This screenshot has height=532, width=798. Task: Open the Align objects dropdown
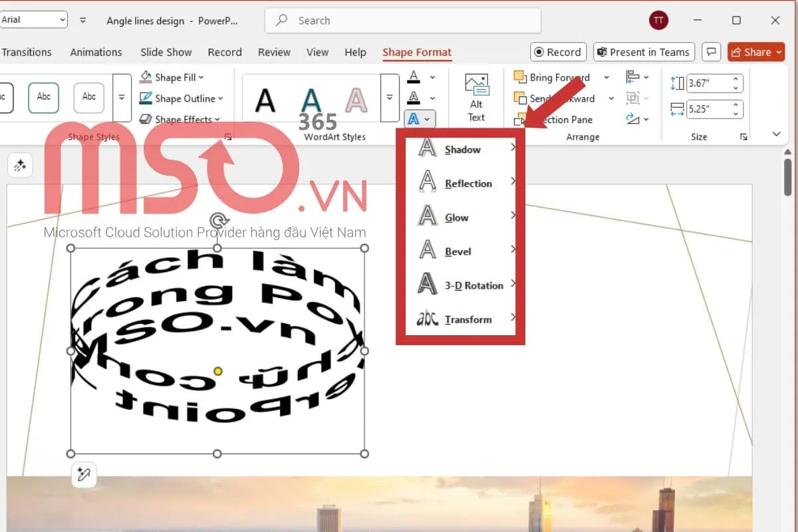pos(637,77)
